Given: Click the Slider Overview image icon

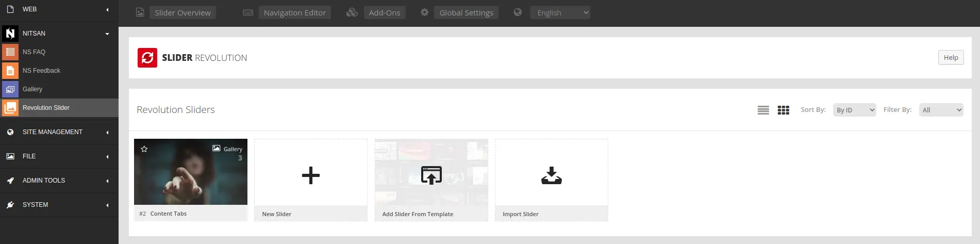Looking at the screenshot, I should click(140, 12).
